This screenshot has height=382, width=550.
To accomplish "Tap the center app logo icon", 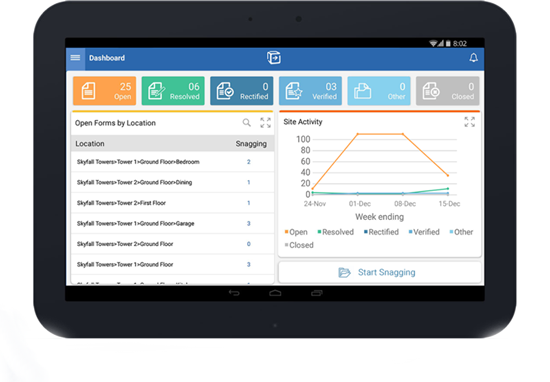I will (274, 58).
